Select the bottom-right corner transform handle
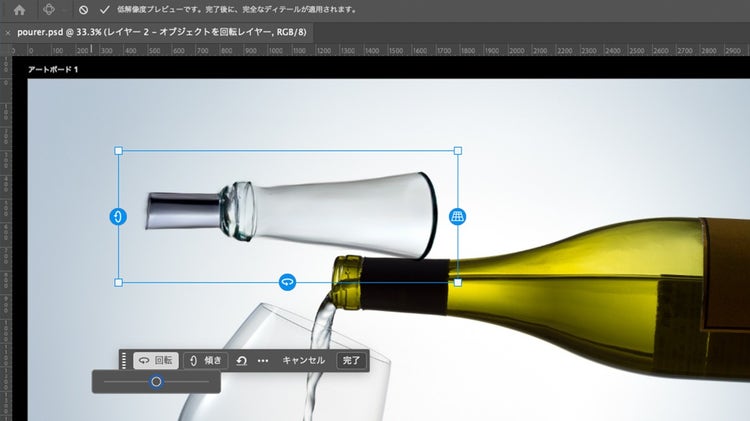Viewport: 750px width, 421px height. click(458, 283)
